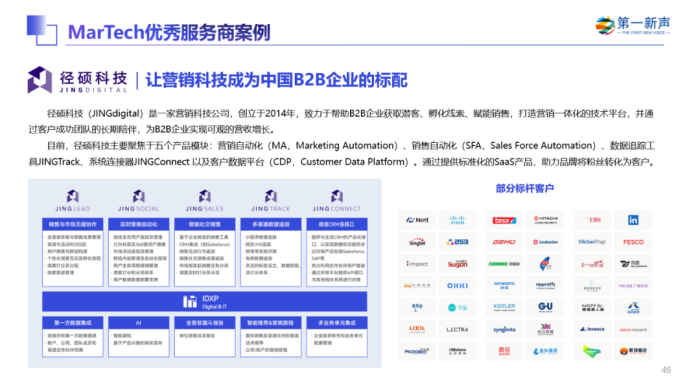Click the FESCO customer logo
The image size is (700, 386).
pyautogui.click(x=633, y=242)
